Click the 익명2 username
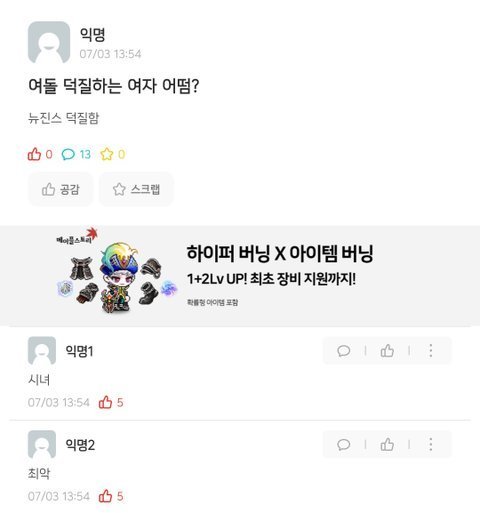The width and height of the screenshot is (480, 513). [x=80, y=445]
